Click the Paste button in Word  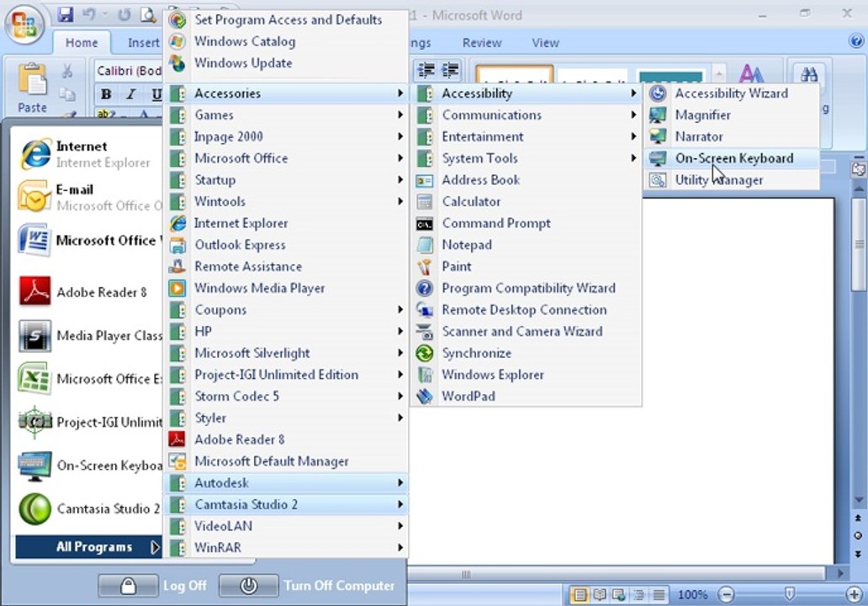click(x=32, y=88)
